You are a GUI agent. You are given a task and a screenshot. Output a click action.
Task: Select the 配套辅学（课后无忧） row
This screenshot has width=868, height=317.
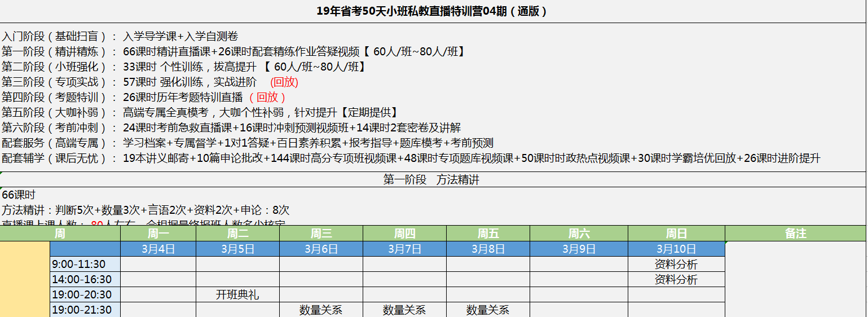tap(411, 158)
